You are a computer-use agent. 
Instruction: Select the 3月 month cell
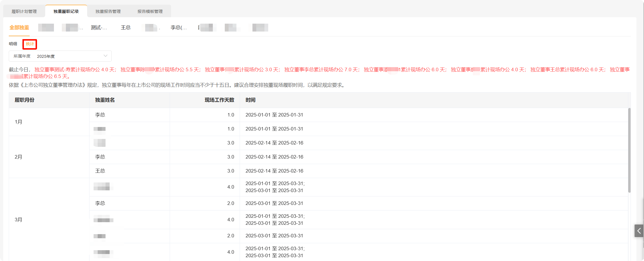click(18, 220)
